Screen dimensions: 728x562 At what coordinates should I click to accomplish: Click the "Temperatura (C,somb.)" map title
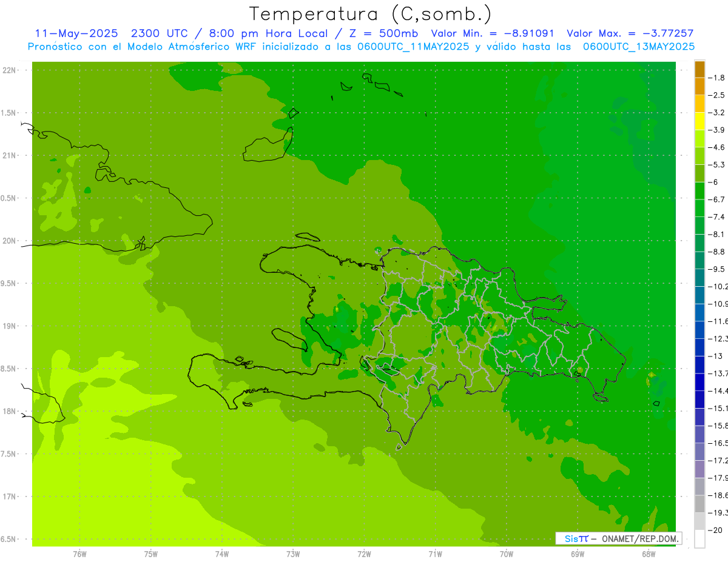370,14
